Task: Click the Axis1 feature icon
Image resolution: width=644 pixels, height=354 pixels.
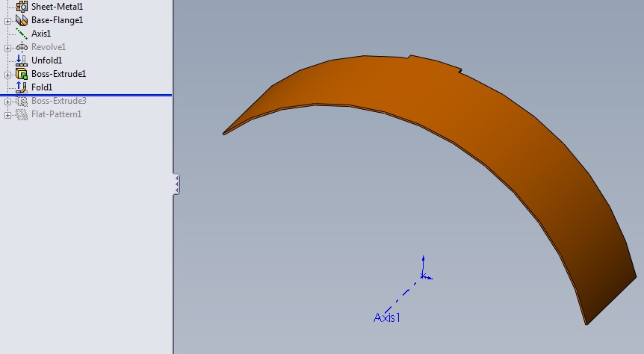Action: 22,34
